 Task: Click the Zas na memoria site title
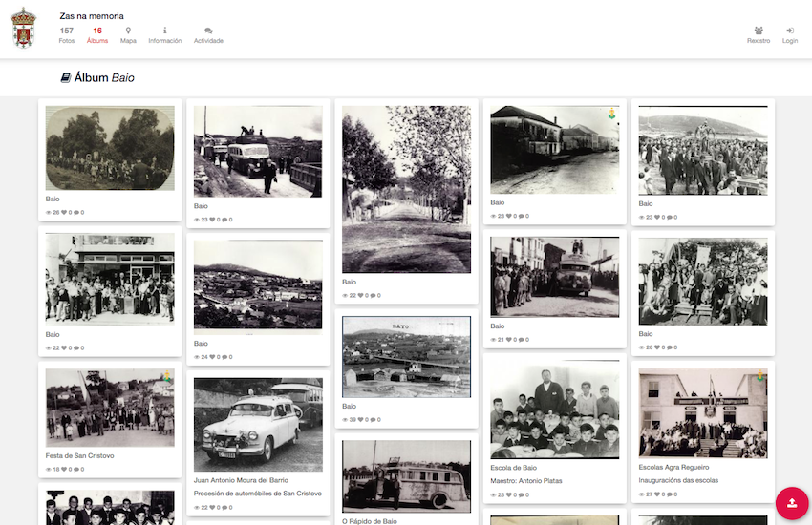coord(92,16)
